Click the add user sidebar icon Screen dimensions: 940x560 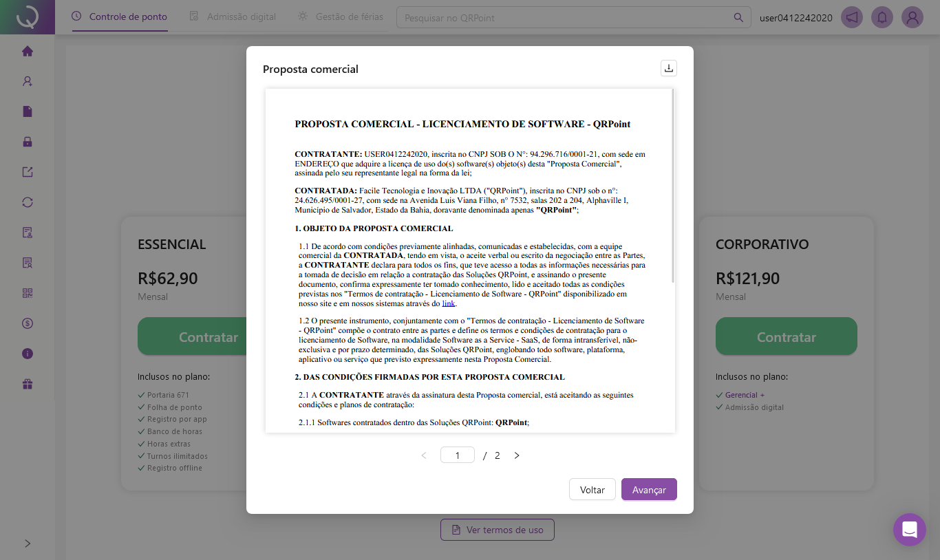[x=28, y=81]
